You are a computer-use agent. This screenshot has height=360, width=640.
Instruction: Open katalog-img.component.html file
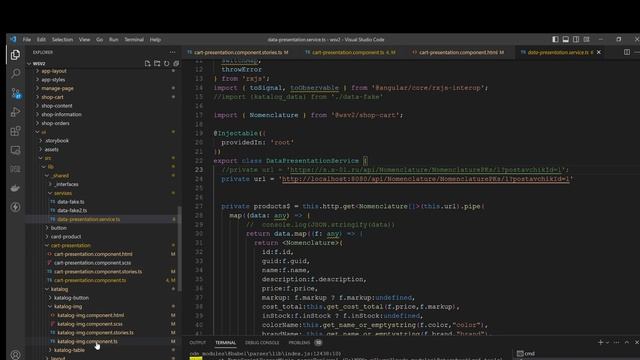pyautogui.click(x=90, y=315)
